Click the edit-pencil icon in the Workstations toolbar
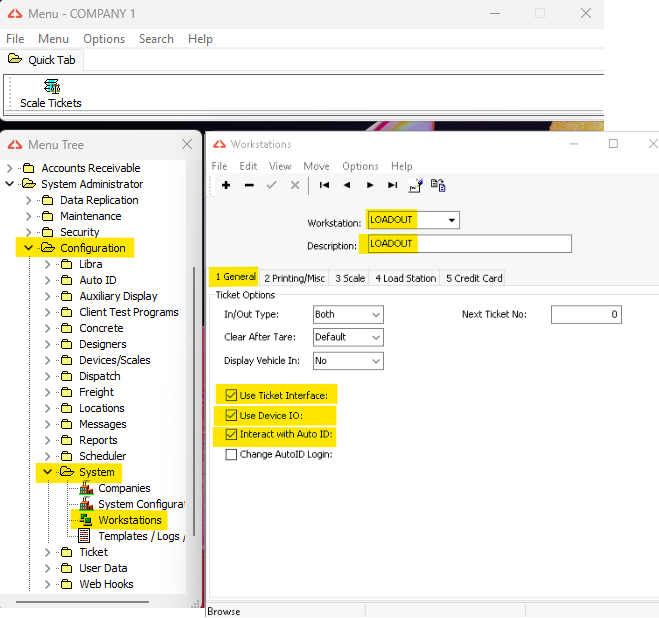 (x=416, y=185)
